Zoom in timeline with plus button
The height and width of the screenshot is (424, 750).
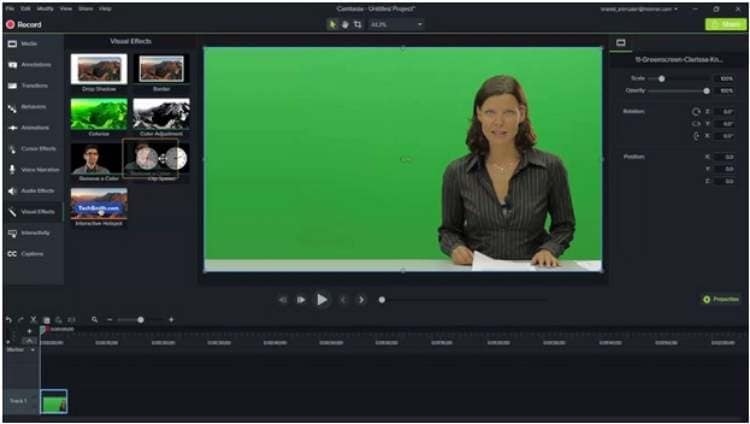[171, 320]
